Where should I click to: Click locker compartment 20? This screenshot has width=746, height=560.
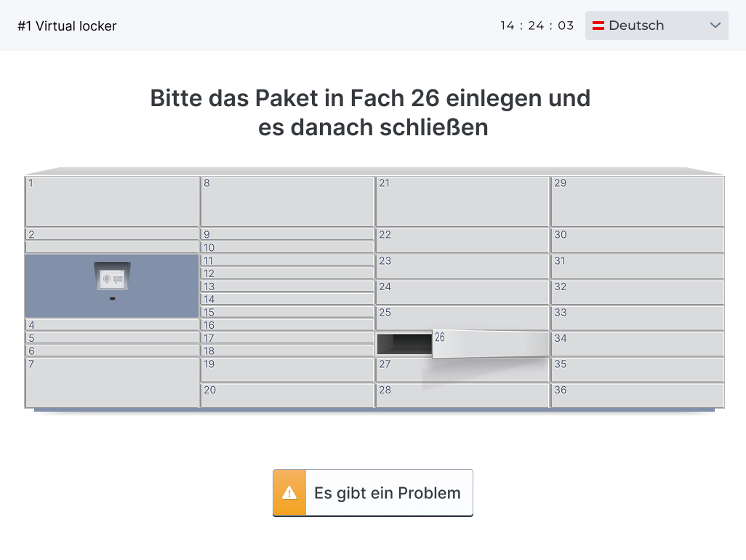287,396
